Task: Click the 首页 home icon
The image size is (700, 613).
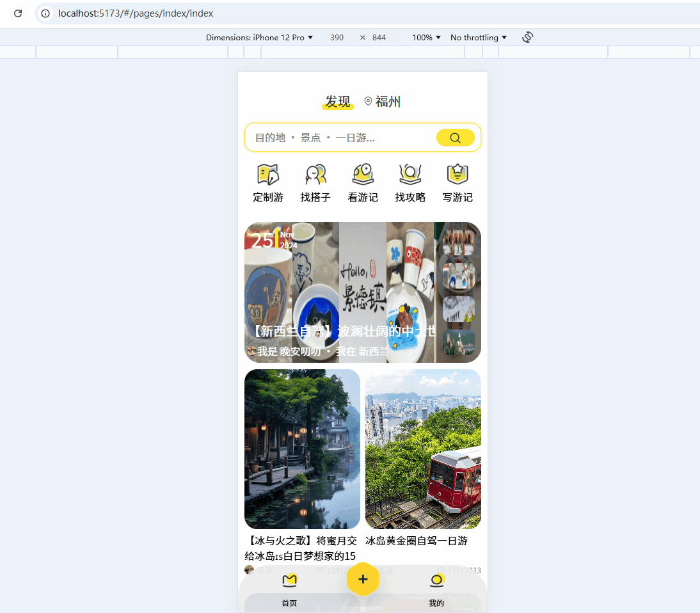Action: coord(289,580)
